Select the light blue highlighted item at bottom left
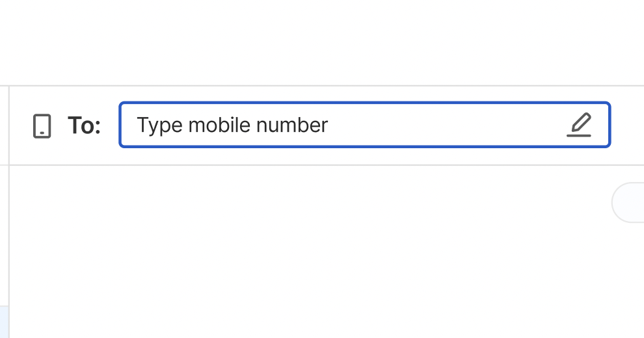Screen dimensions: 644x338 coord(4,322)
